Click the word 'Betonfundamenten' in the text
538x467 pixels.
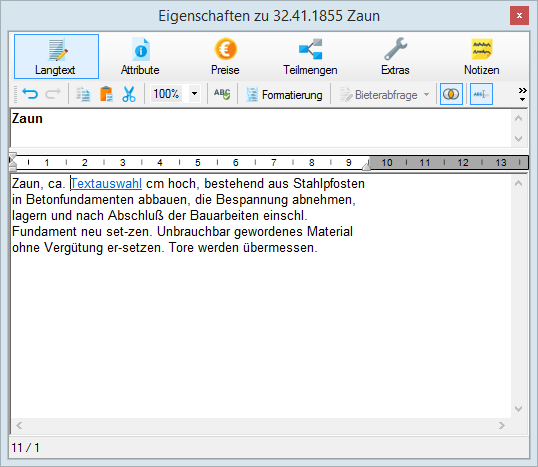pyautogui.click(x=80, y=199)
